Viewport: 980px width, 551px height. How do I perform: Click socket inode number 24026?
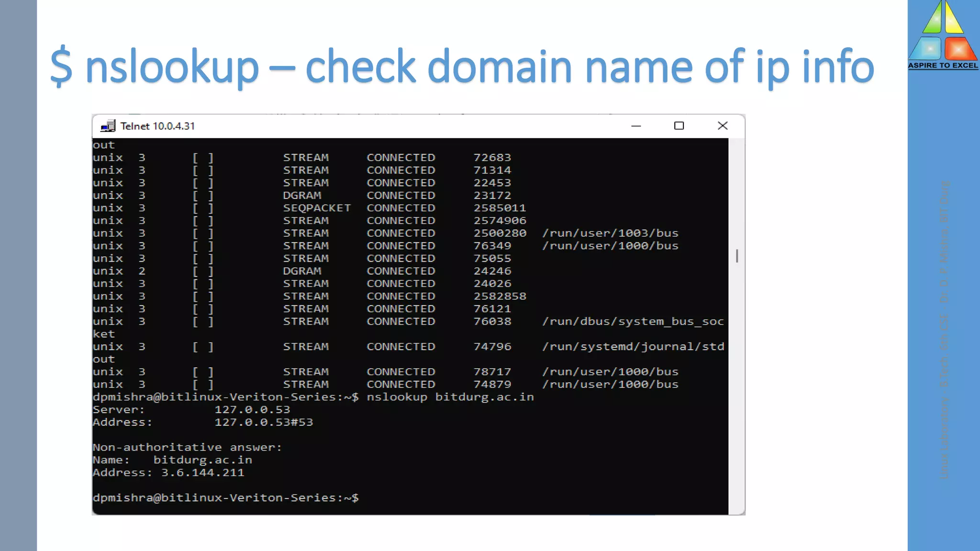coord(492,284)
